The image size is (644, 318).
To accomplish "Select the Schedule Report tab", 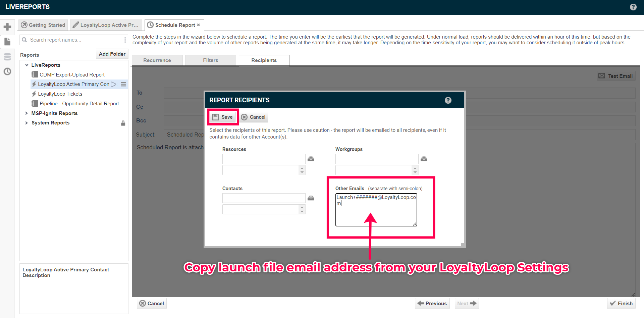I will tap(174, 25).
